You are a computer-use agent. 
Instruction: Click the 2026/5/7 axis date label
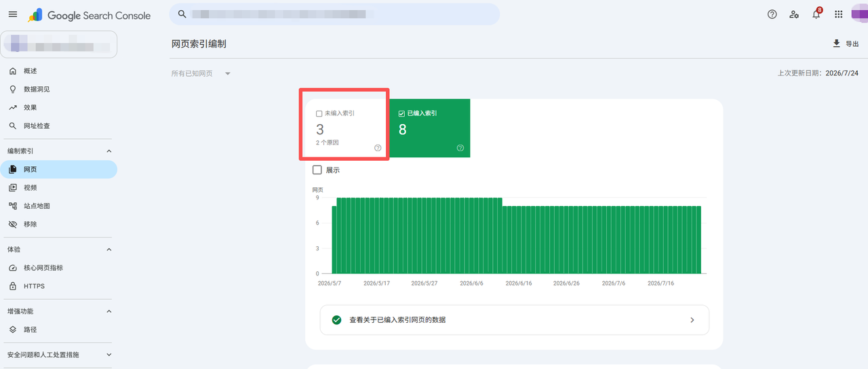coord(329,284)
